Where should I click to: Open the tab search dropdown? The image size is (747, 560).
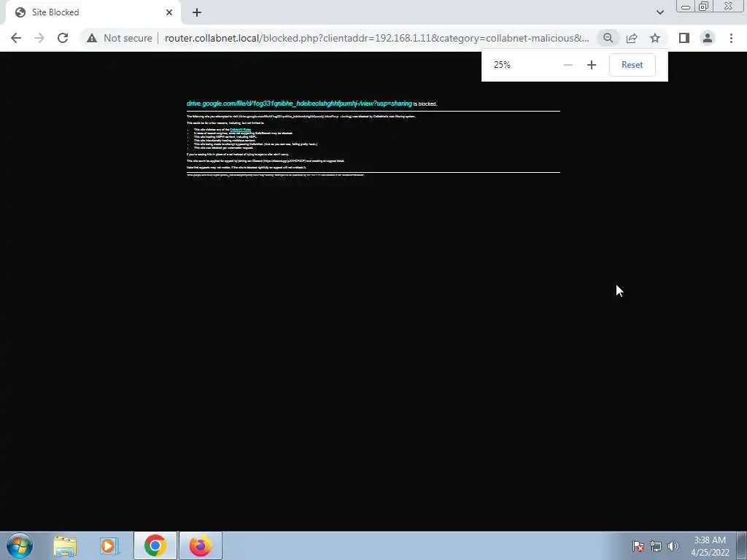coord(659,12)
